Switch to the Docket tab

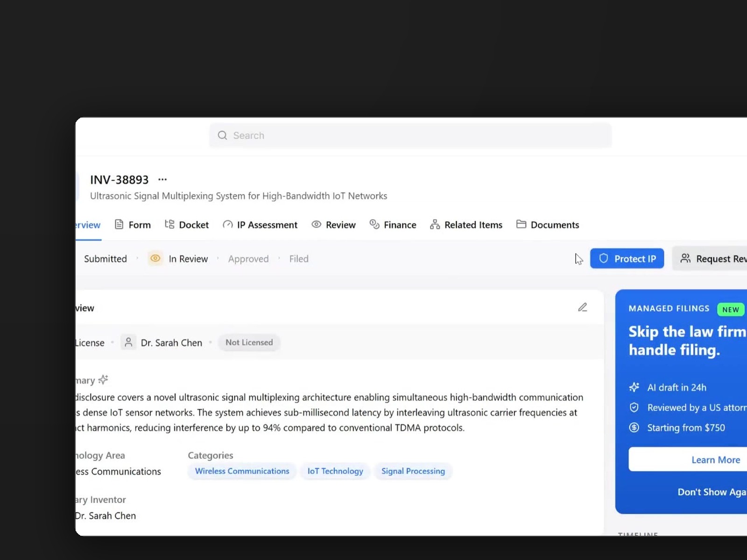coord(187,225)
